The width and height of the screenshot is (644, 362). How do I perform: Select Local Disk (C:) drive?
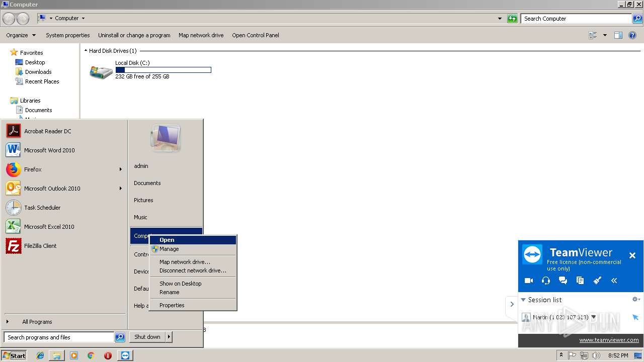pyautogui.click(x=150, y=70)
